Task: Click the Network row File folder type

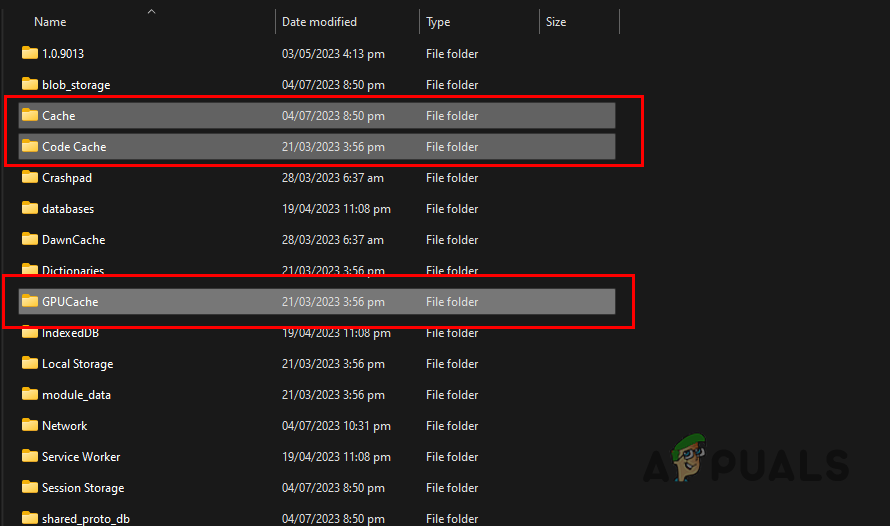Action: 452,426
